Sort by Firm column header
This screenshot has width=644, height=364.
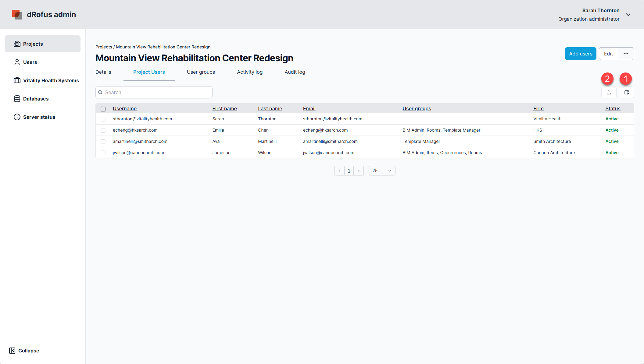click(x=538, y=108)
